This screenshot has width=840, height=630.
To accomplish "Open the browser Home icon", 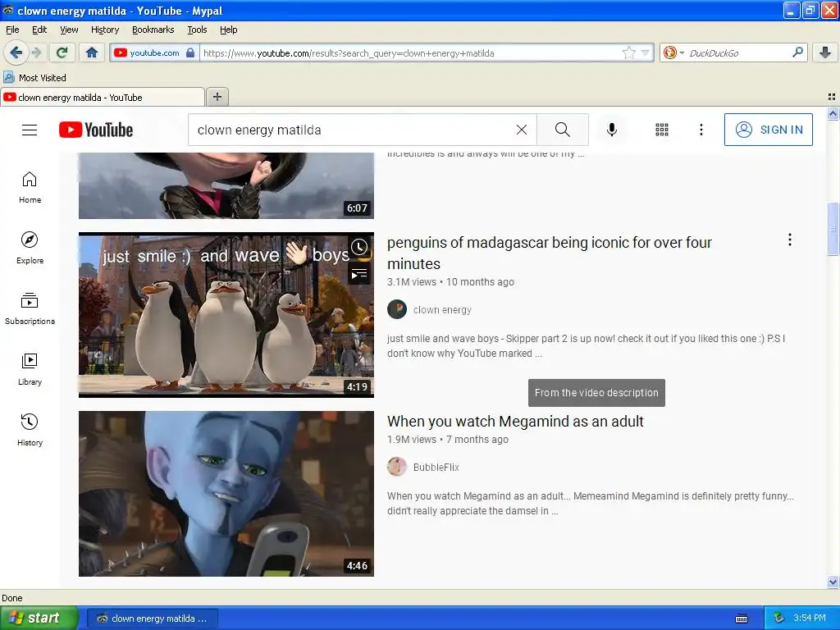I will [92, 52].
